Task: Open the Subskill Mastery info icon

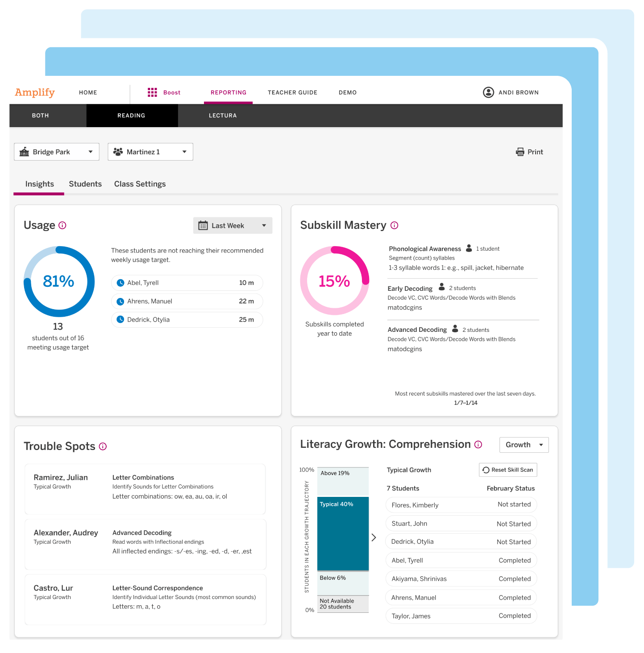Action: pyautogui.click(x=394, y=225)
